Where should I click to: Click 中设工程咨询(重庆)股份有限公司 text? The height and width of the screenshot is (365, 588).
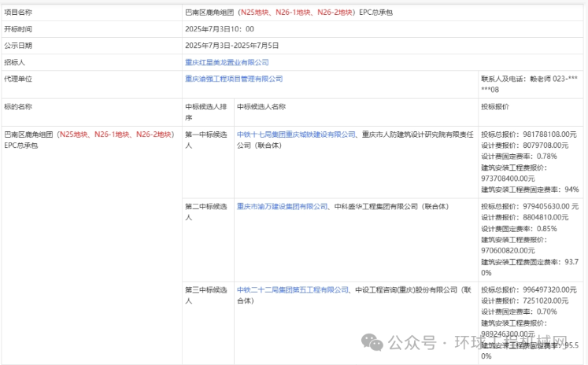point(406,289)
